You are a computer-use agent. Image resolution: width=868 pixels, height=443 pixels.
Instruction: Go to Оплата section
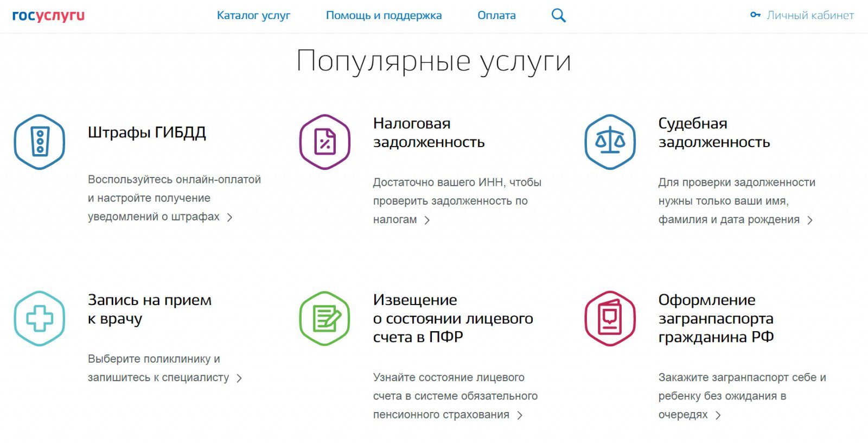(496, 15)
